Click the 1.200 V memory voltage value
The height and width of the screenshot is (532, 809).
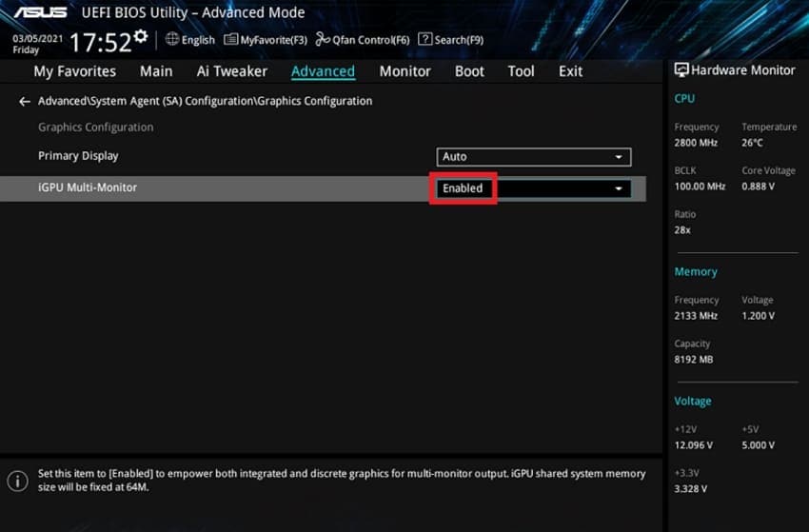[758, 316]
